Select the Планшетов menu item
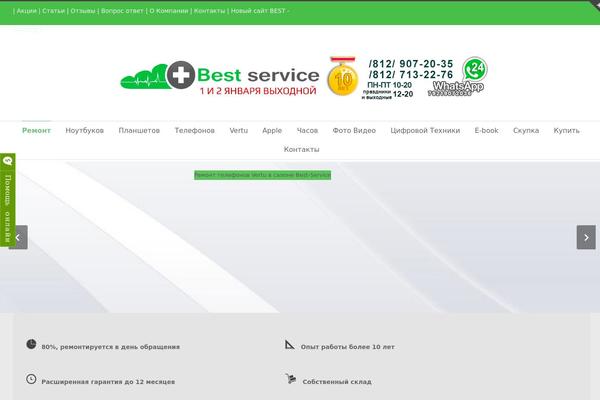This screenshot has height=400, width=600. point(139,131)
